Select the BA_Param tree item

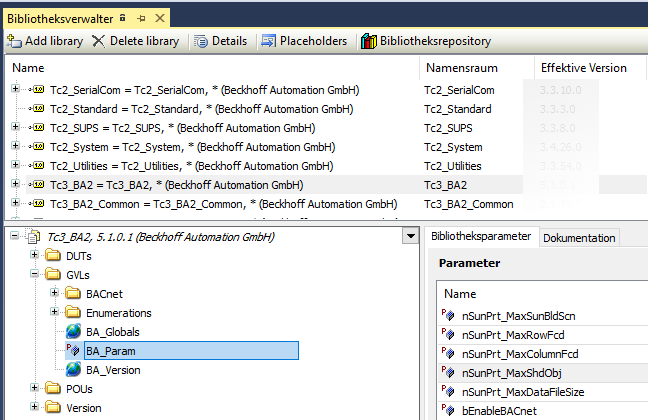point(191,351)
